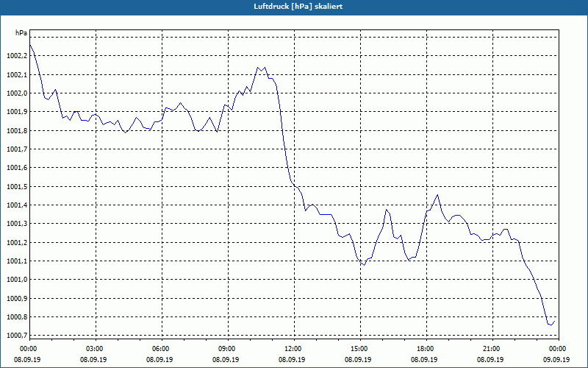
Task: Click the chart title 'Luftdruck [hPa] skaliert'
Action: [x=298, y=7]
